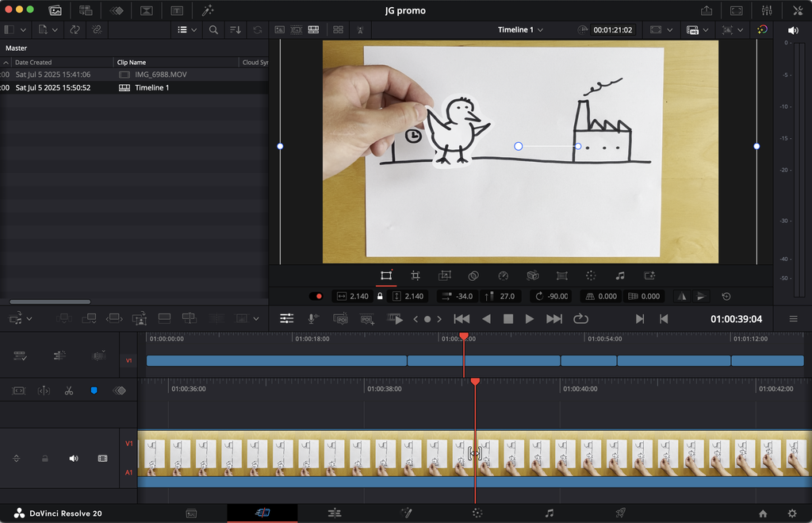The image size is (812, 523).
Task: Select the IMG_6988.MOV clip row
Action: click(134, 75)
